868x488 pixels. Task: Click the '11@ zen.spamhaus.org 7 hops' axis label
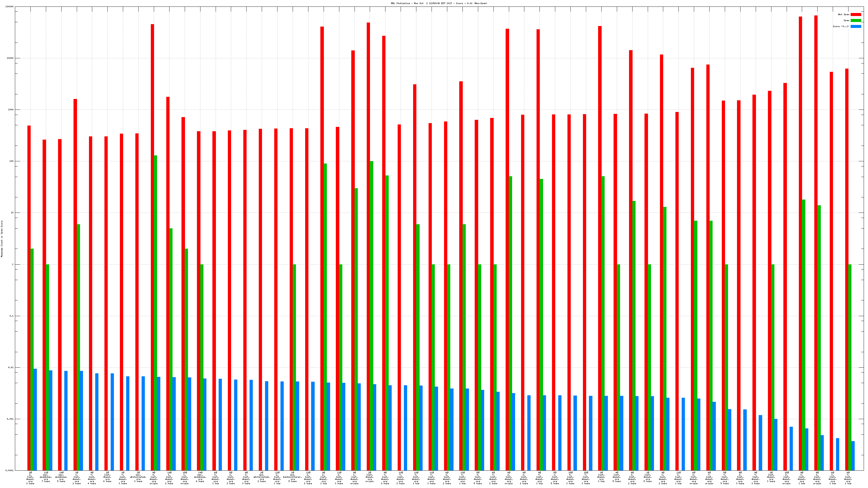click(x=46, y=477)
